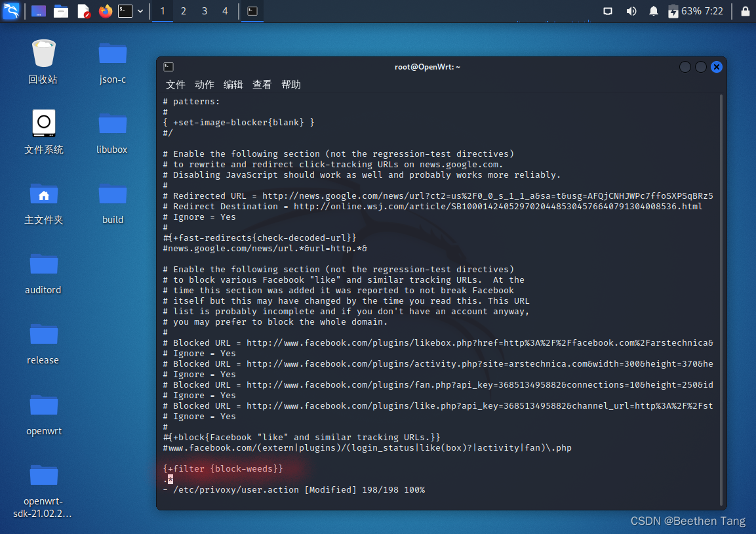Launch the text editor panel icon
This screenshot has height=534, width=756.
(83, 10)
